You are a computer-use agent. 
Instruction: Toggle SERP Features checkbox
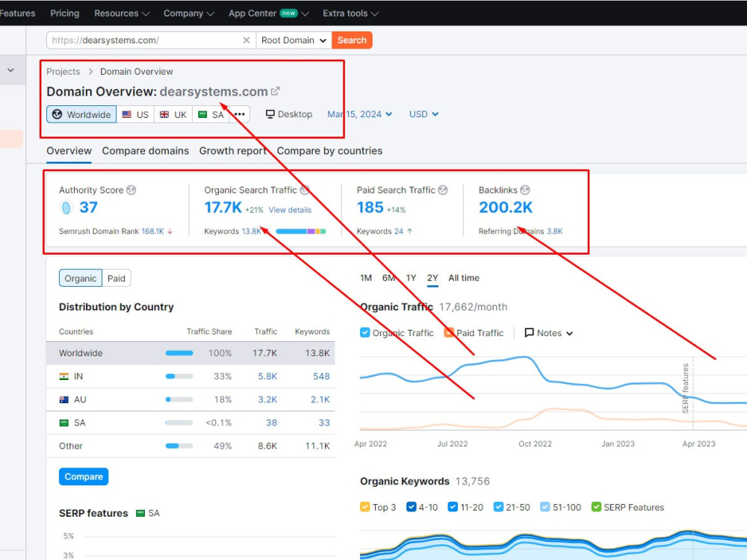click(596, 507)
